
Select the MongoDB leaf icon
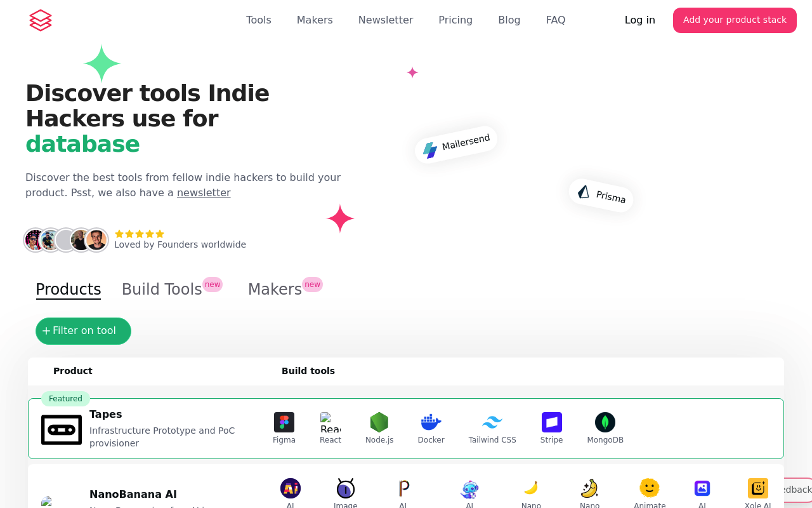605,422
